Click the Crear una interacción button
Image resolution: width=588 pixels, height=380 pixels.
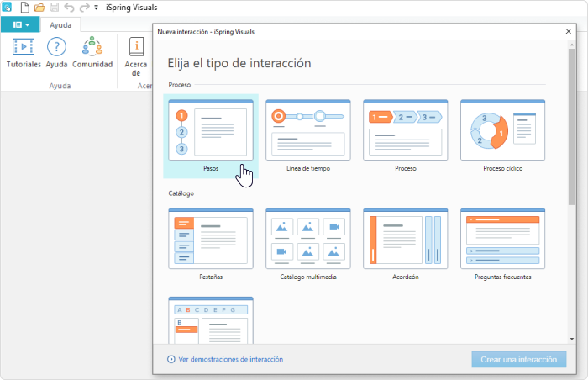tap(519, 359)
